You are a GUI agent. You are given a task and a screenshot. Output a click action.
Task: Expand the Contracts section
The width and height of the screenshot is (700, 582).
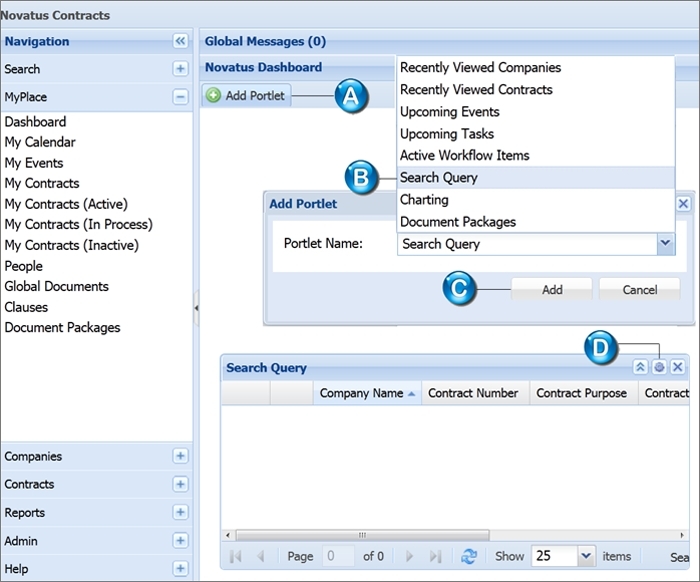[x=180, y=484]
